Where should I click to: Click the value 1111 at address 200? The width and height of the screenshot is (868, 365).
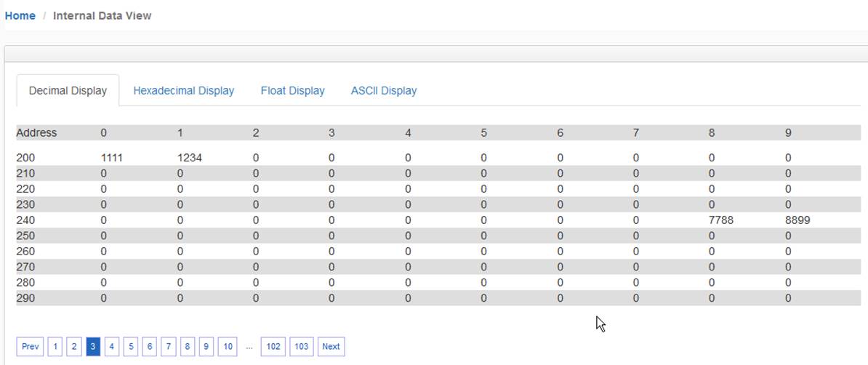(111, 158)
